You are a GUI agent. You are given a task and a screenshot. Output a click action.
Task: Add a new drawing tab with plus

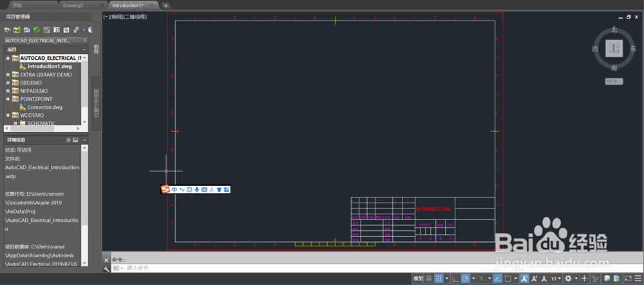(x=166, y=5)
